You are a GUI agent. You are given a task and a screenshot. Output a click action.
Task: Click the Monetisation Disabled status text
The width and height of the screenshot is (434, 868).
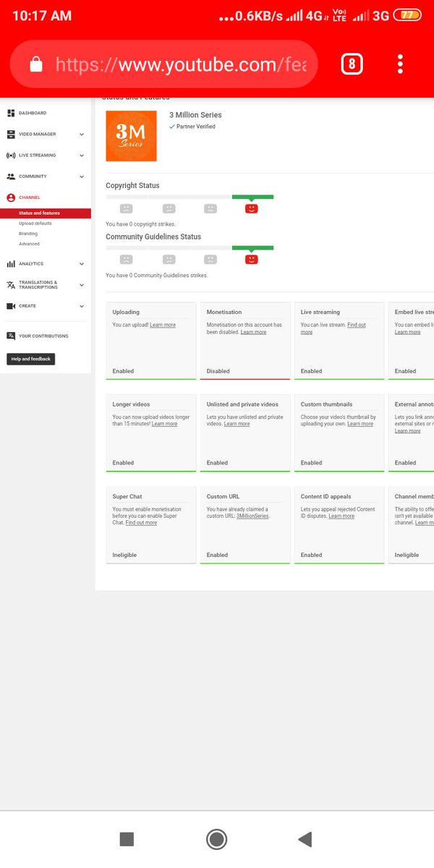(x=218, y=371)
